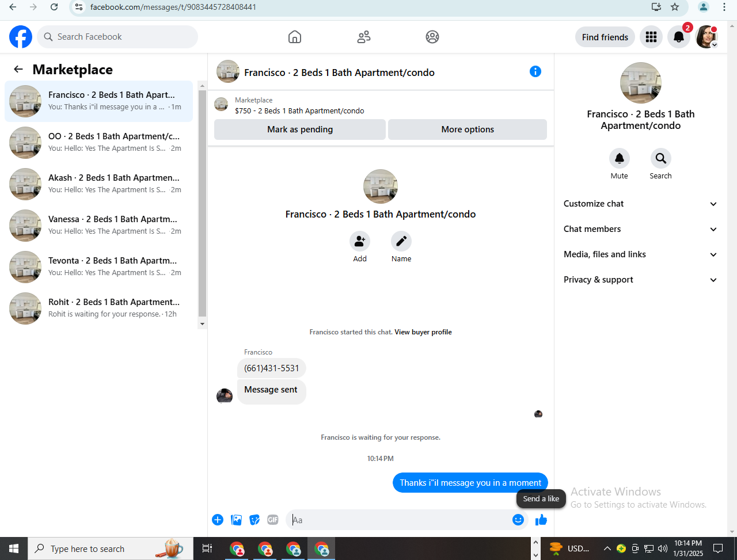Open the account profile picture menu
Image resolution: width=737 pixels, height=560 pixels.
pyautogui.click(x=706, y=37)
